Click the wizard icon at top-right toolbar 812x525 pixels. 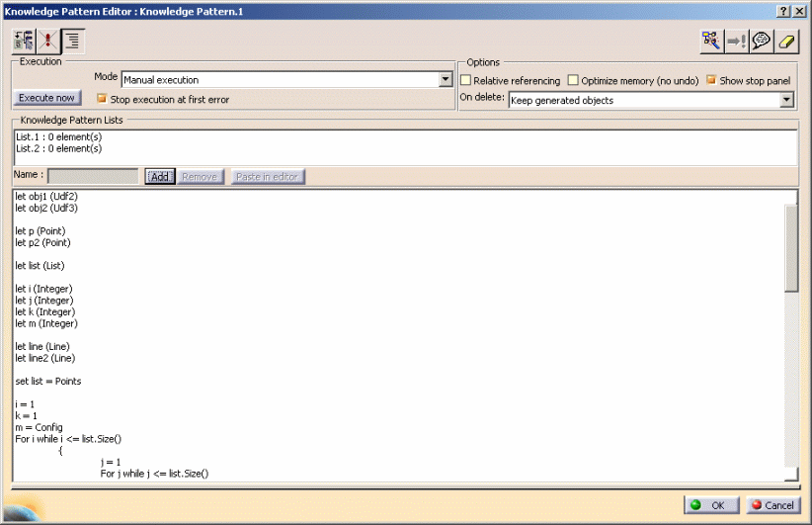711,41
